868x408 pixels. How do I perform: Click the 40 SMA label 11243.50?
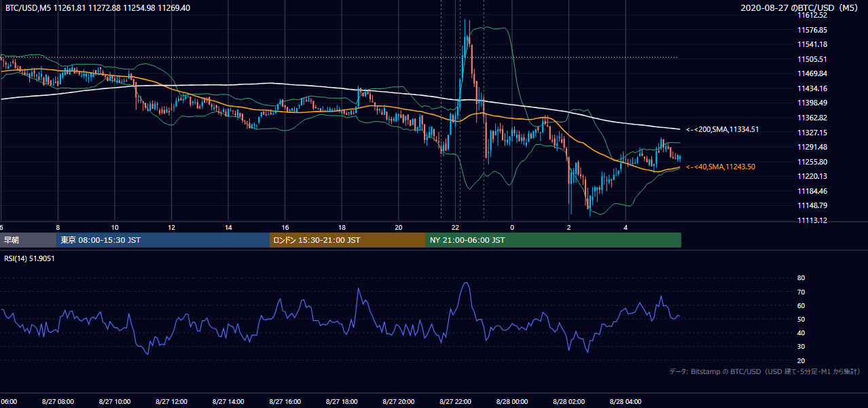(x=720, y=167)
